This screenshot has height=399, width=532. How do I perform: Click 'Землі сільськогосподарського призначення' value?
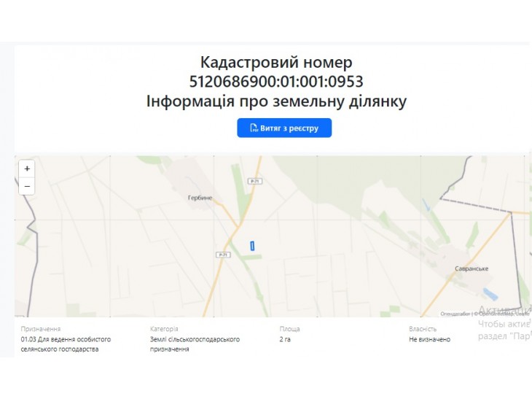tap(195, 344)
